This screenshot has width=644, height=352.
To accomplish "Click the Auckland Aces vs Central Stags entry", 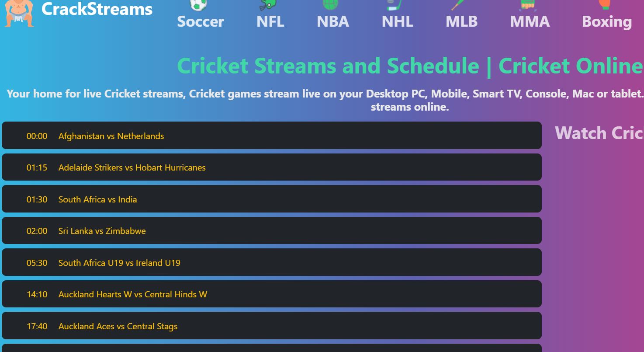I will tap(118, 326).
